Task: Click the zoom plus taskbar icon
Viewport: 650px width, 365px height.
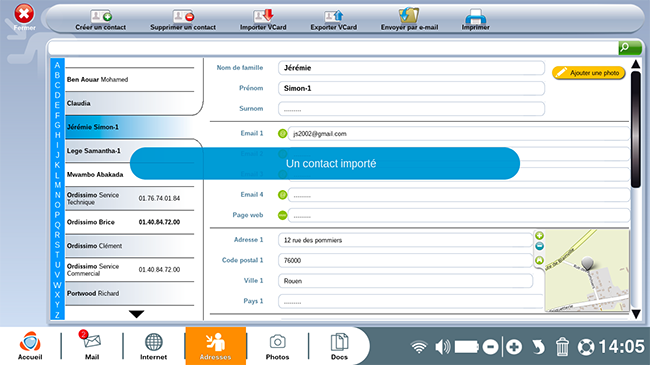Action: click(x=514, y=347)
